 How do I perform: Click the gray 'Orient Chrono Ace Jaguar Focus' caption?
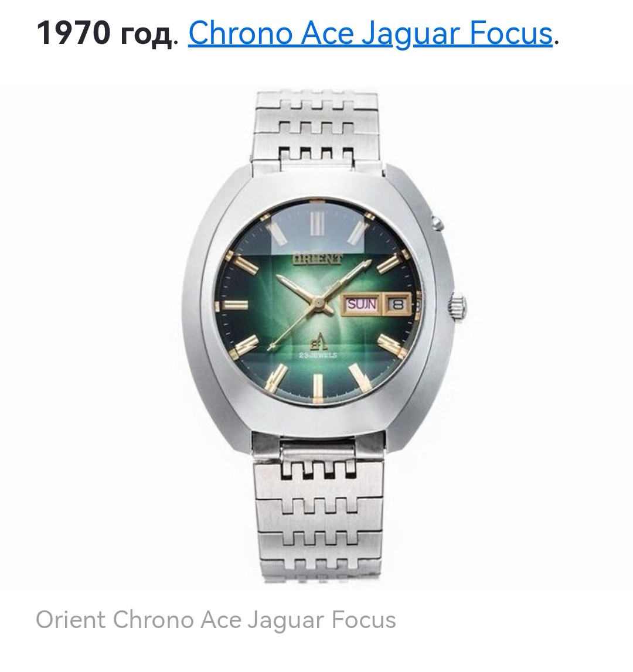(216, 620)
